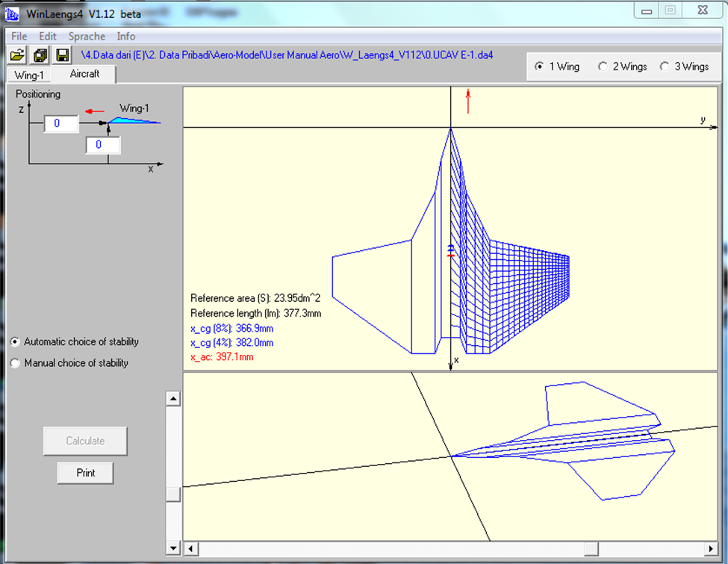Viewport: 728px width, 564px height.
Task: Choose Automatic choice of stability
Action: 75,341
